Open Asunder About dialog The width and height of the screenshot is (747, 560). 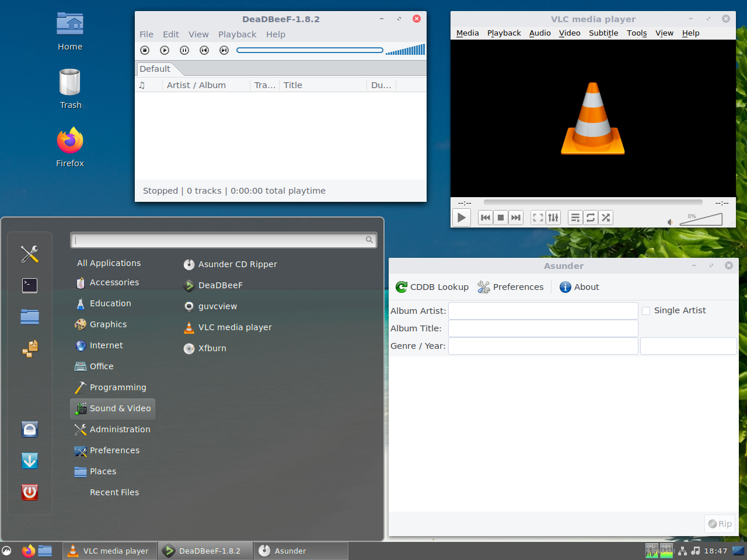(x=580, y=287)
